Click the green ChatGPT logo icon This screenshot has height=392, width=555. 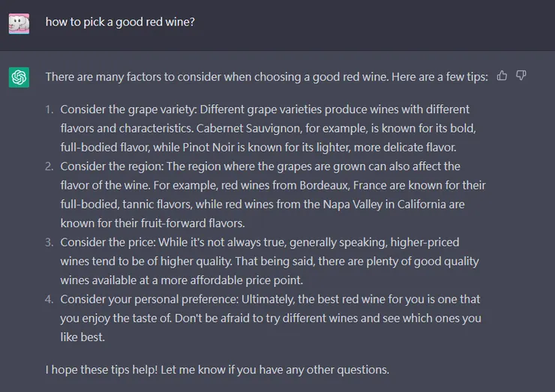tap(19, 77)
